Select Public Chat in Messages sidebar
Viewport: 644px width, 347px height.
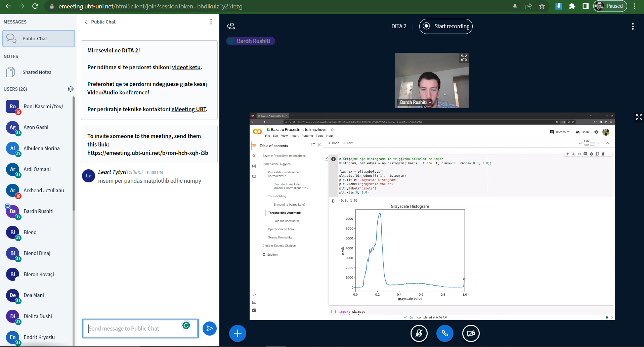[x=38, y=39]
